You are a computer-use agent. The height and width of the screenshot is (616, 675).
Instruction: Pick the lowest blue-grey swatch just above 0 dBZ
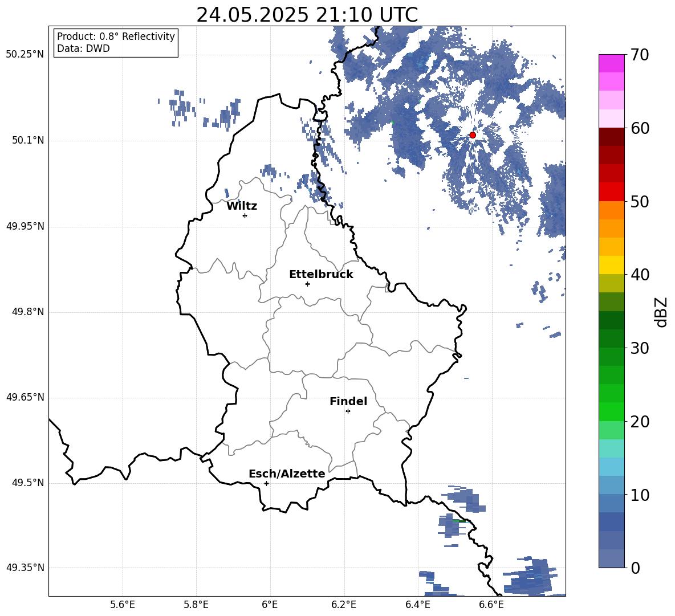(611, 558)
